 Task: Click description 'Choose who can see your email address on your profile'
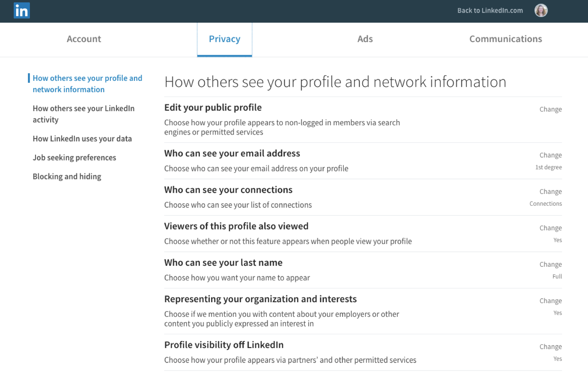[256, 169]
